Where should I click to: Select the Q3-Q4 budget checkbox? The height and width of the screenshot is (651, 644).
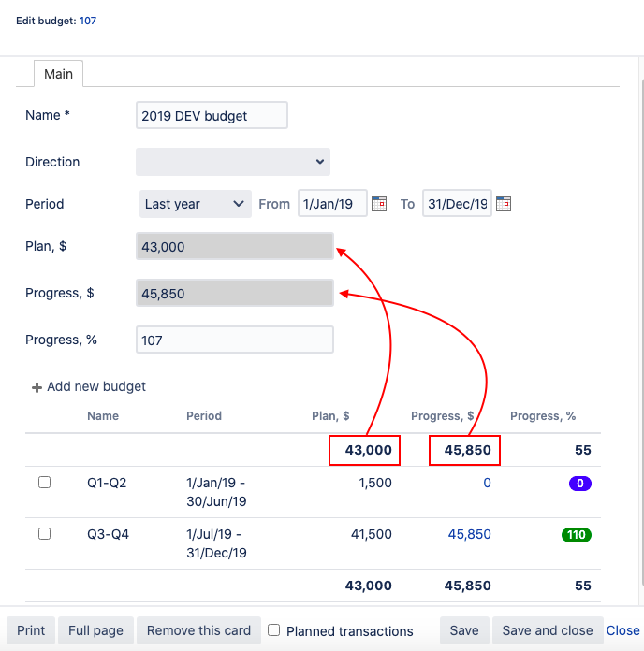click(x=44, y=534)
